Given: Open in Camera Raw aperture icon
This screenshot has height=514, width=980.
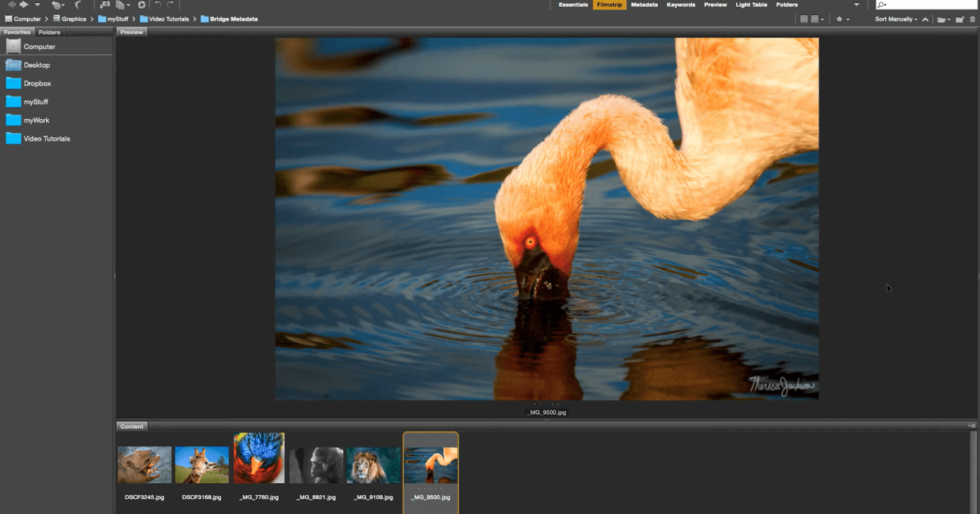Looking at the screenshot, I should click(142, 4).
